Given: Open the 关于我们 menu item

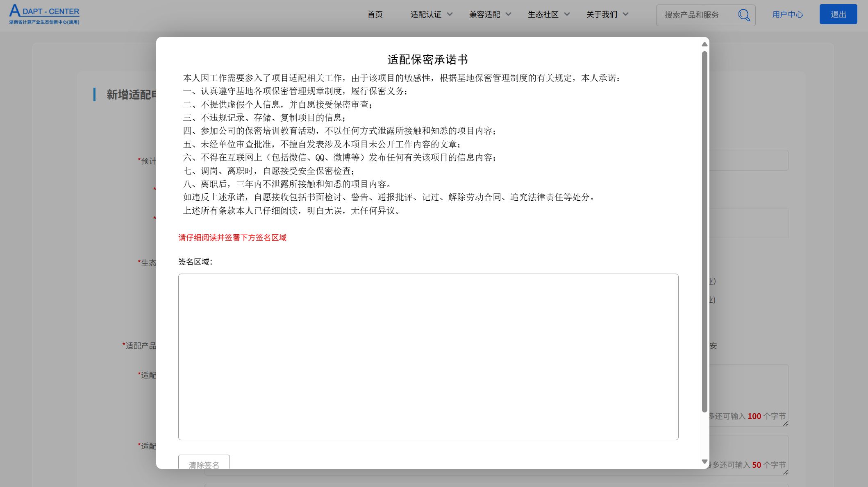Looking at the screenshot, I should (x=602, y=14).
